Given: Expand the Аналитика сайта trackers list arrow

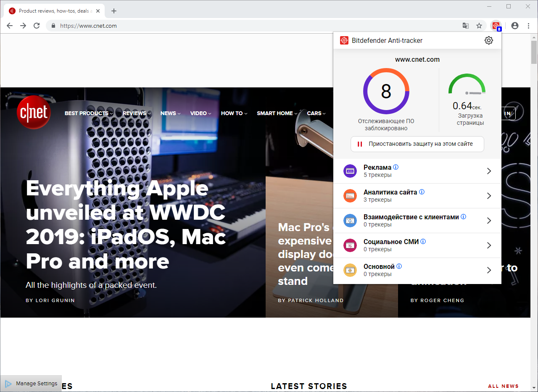Looking at the screenshot, I should [x=489, y=196].
